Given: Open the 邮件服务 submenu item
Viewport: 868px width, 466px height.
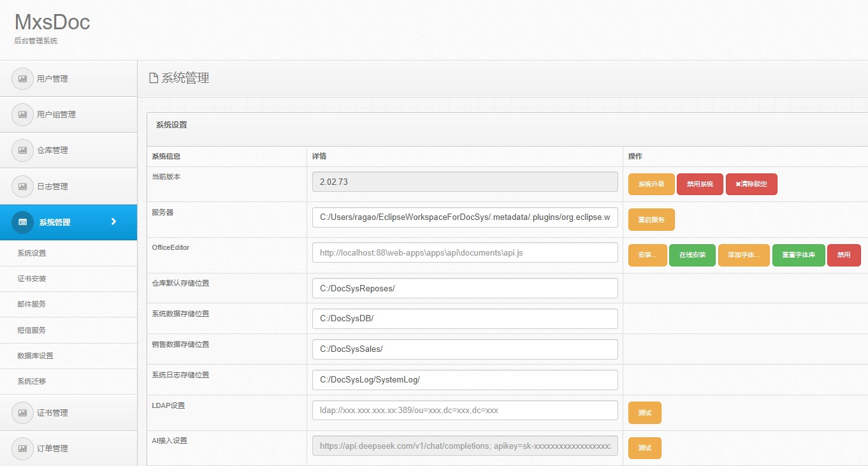Looking at the screenshot, I should [x=68, y=304].
